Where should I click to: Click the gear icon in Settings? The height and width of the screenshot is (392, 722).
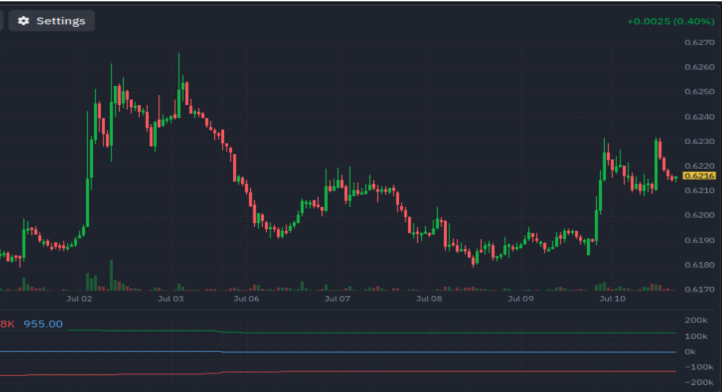[x=23, y=21]
